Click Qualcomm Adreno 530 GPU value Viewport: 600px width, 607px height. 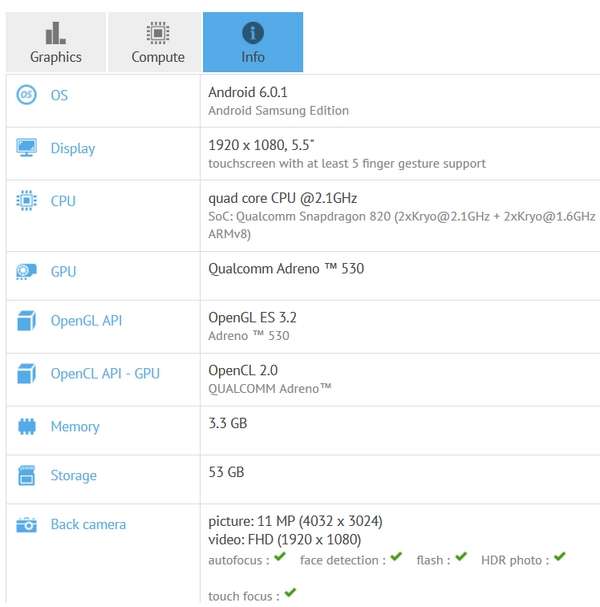(286, 269)
